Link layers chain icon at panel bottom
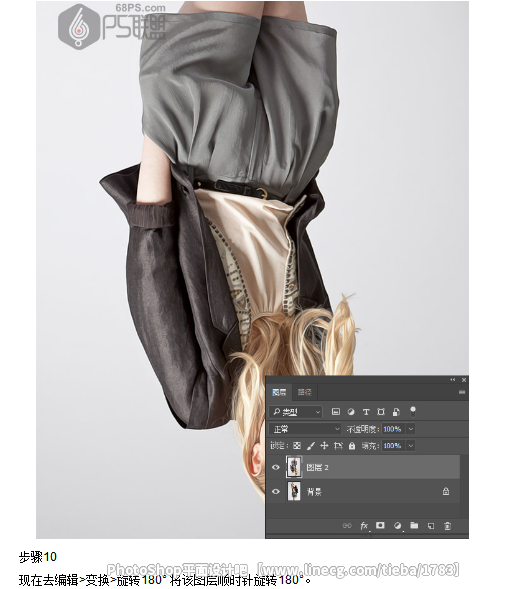Image resolution: width=515 pixels, height=589 pixels. click(347, 526)
